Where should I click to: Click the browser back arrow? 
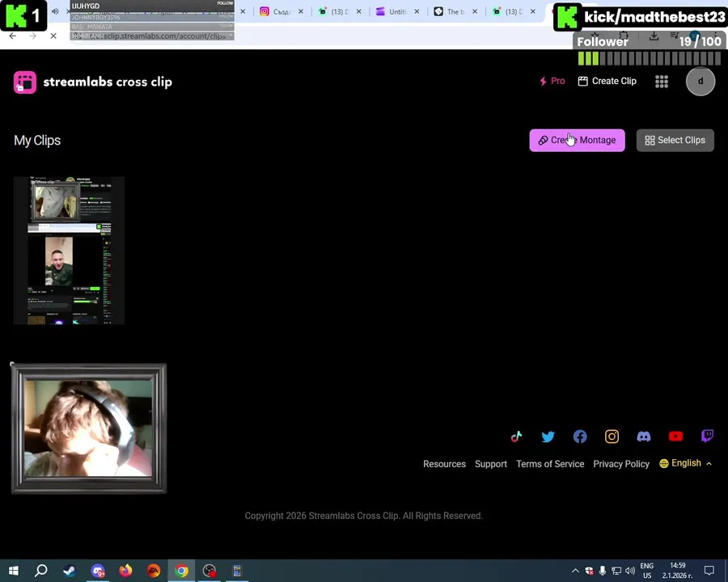click(12, 36)
